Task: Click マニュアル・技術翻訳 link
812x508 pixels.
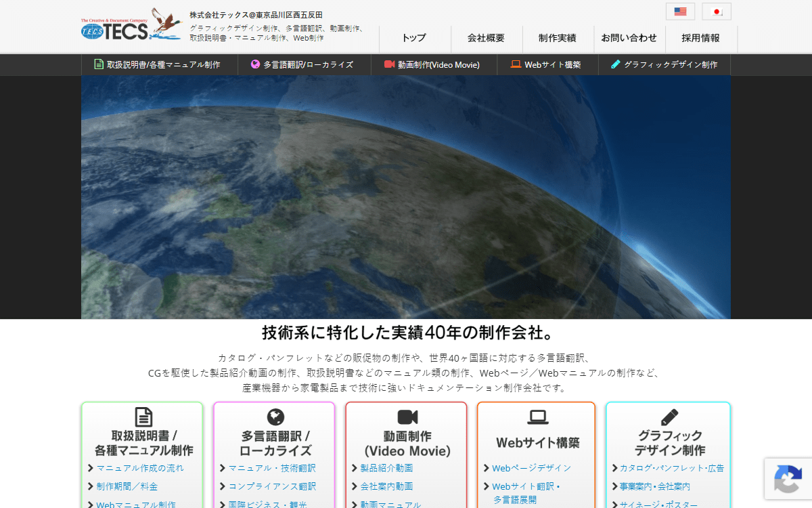Action: 272,468
